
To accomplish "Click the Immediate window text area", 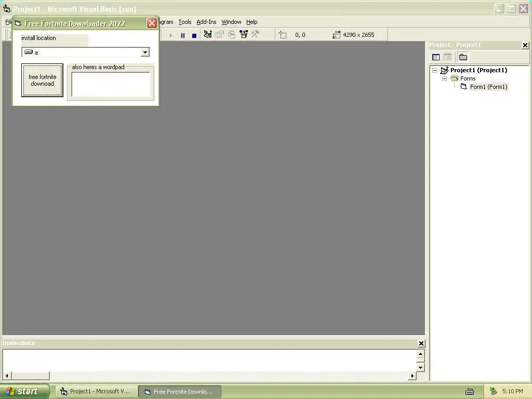I will click(x=209, y=361).
